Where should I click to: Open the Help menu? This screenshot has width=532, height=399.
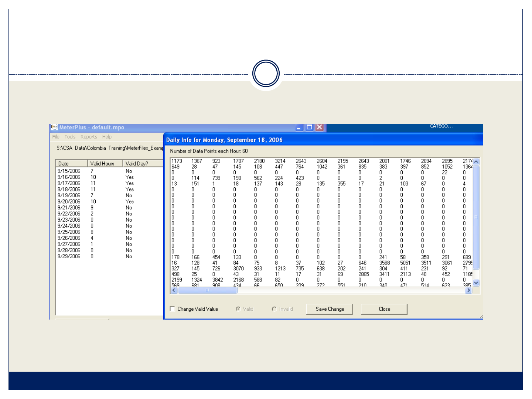tap(107, 137)
